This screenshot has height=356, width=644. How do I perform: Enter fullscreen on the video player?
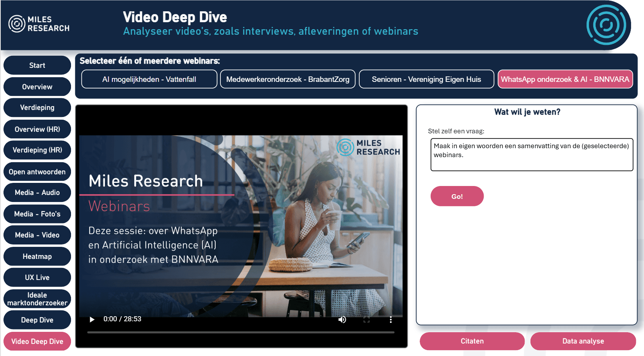[x=366, y=319]
